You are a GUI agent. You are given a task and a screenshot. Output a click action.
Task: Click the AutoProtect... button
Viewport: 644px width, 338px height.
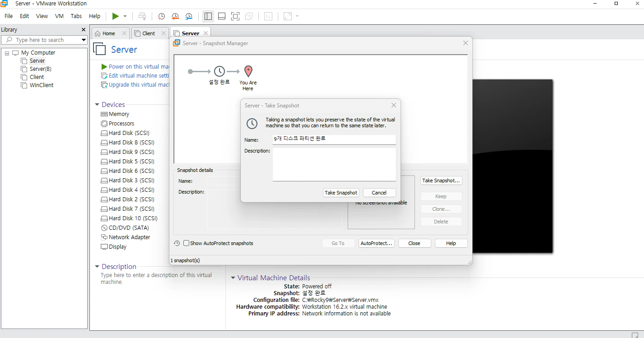(377, 243)
